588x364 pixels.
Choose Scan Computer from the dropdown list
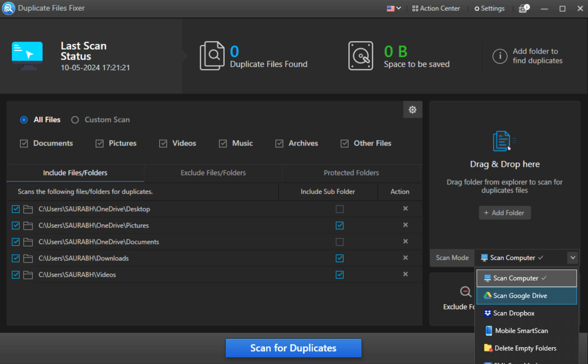pyautogui.click(x=527, y=278)
